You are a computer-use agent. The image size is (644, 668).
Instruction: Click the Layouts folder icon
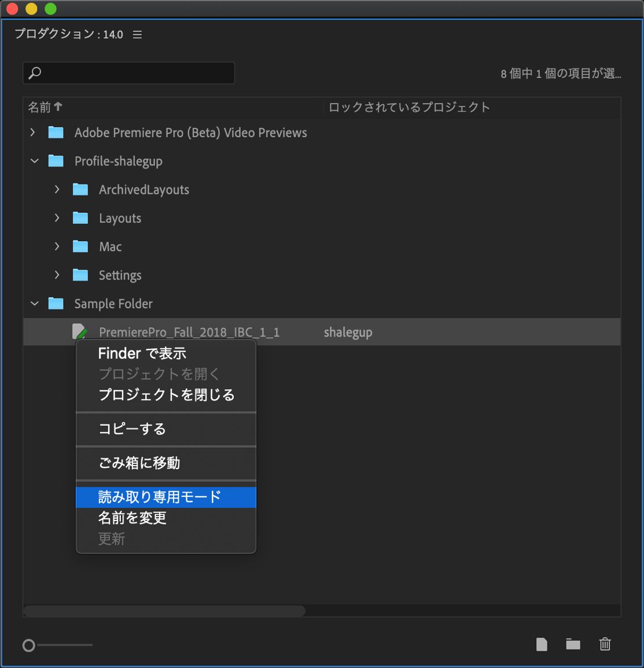coord(81,218)
